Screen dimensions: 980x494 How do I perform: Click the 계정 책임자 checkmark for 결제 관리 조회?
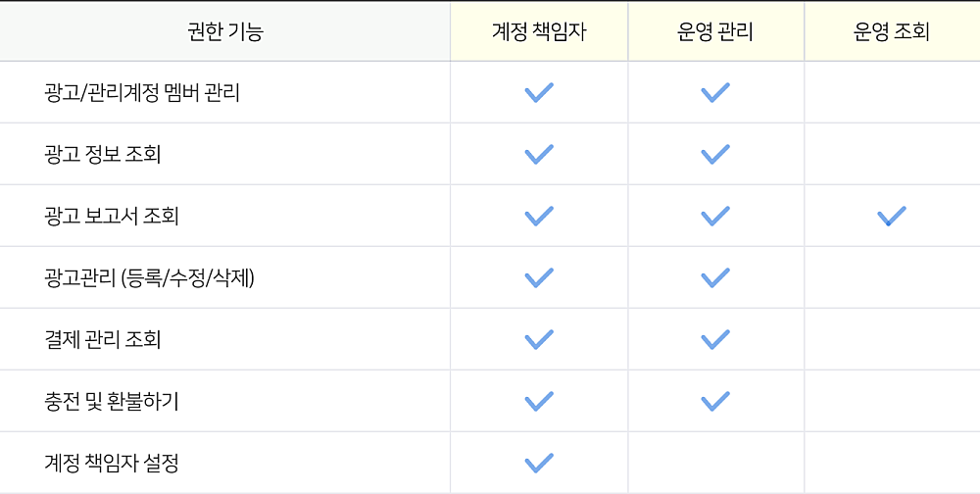pyautogui.click(x=539, y=339)
